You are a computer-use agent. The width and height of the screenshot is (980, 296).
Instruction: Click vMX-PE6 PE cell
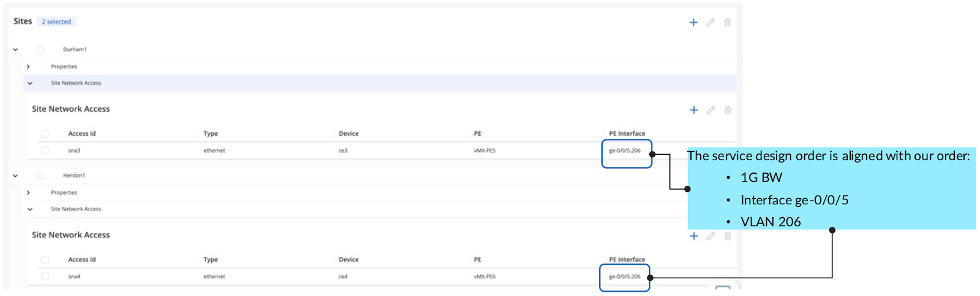coord(484,276)
